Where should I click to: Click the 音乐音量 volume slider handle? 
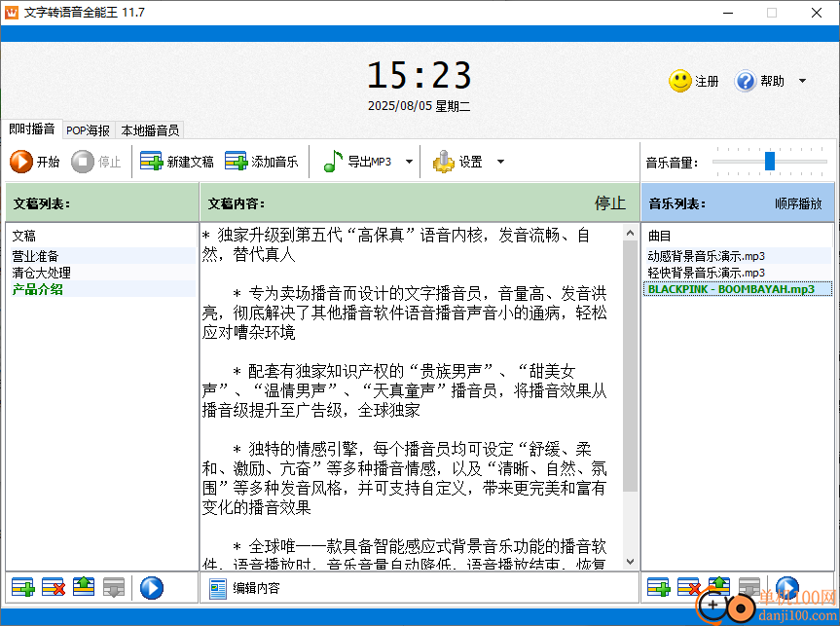pyautogui.click(x=770, y=162)
